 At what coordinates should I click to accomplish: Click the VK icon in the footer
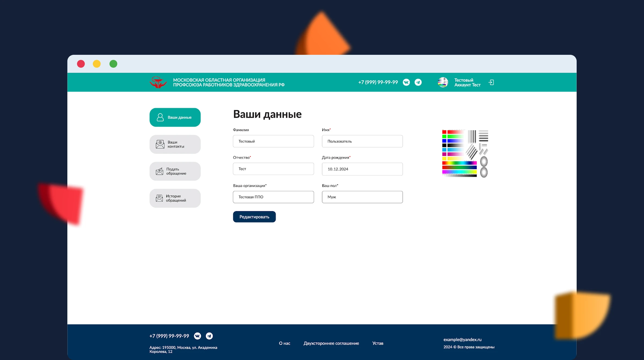[x=197, y=336]
